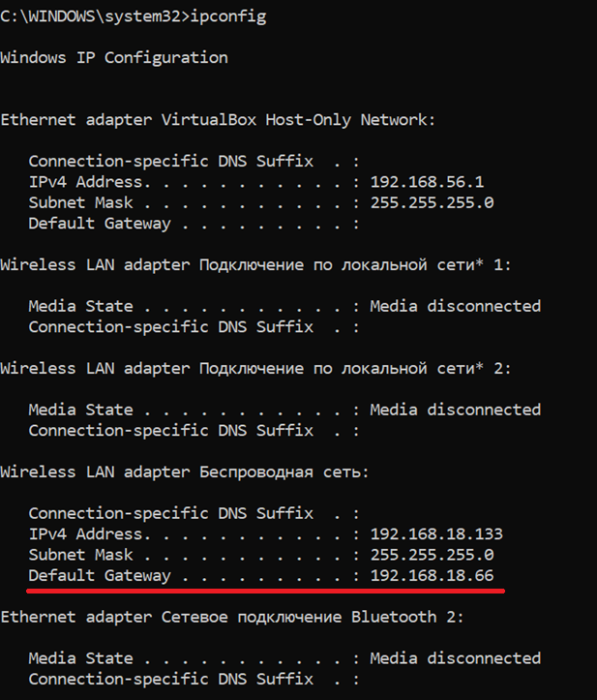Click the Wireless LAN adapter сети* 2 heading

(255, 368)
